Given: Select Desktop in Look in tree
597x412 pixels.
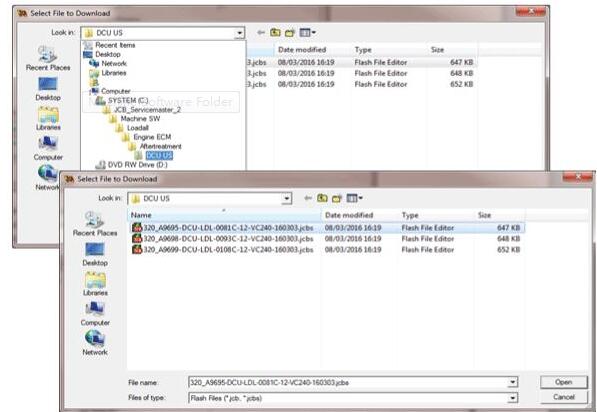Looking at the screenshot, I should [x=108, y=54].
